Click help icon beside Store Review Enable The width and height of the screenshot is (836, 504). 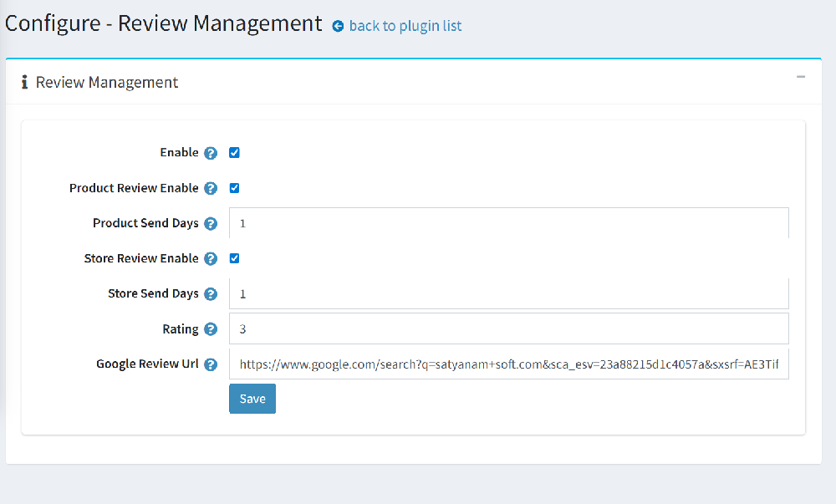pyautogui.click(x=211, y=258)
